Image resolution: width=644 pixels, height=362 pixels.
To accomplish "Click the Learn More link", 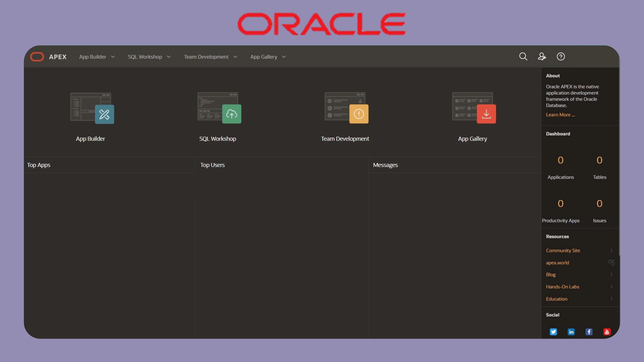I will (x=560, y=115).
